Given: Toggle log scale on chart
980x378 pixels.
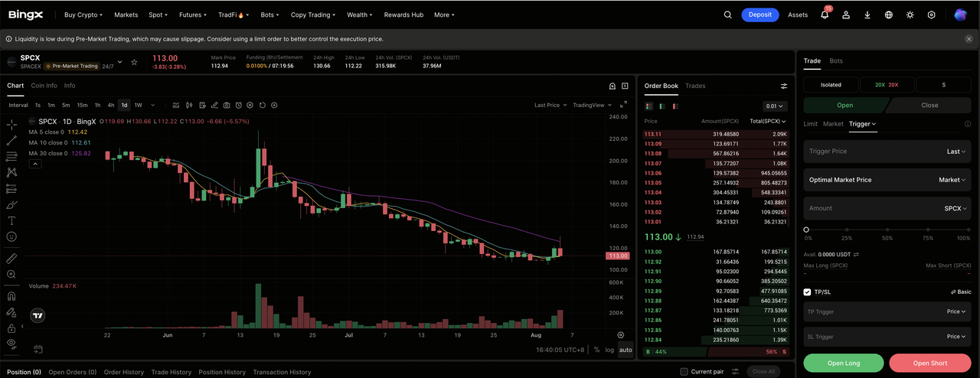Looking at the screenshot, I should click(609, 350).
